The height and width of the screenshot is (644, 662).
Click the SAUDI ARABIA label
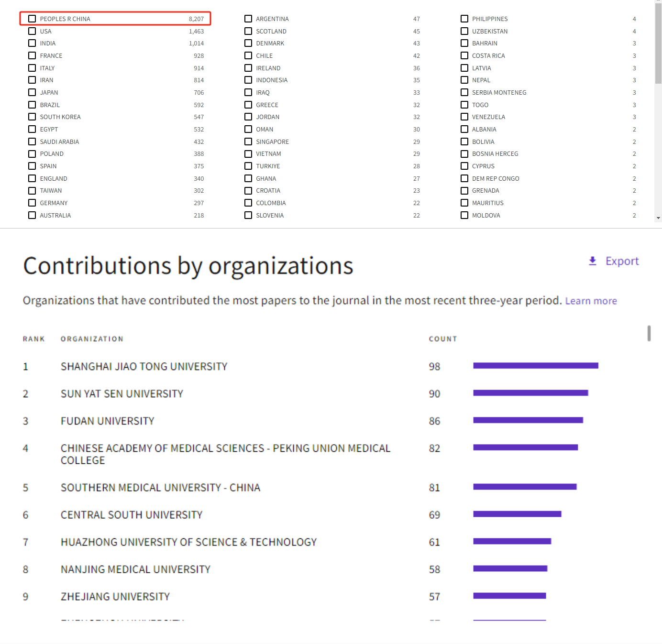point(59,142)
